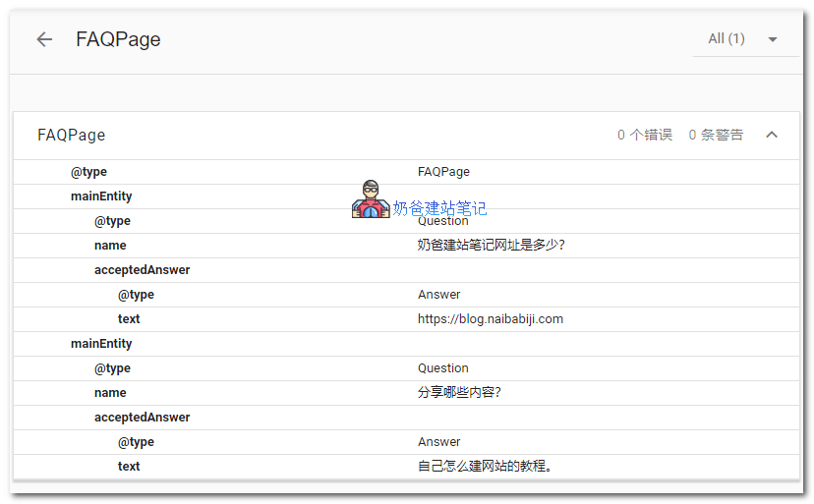Click the 奶爸建站笔记 watermark text
The image size is (814, 504).
point(439,208)
